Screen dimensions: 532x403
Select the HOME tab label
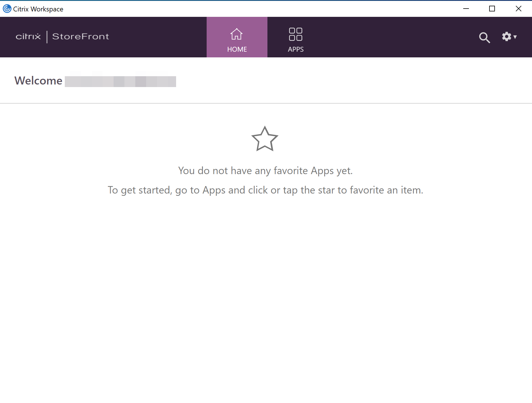click(237, 49)
